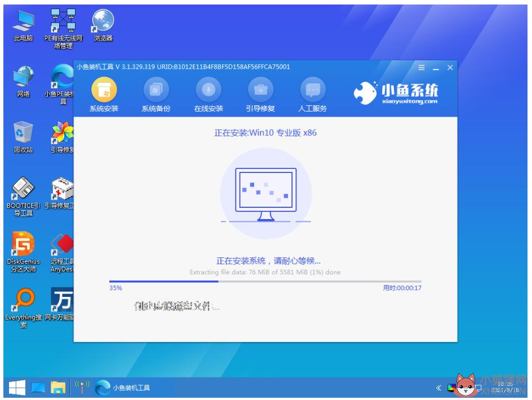Select the 在线安装 tab

tap(209, 95)
